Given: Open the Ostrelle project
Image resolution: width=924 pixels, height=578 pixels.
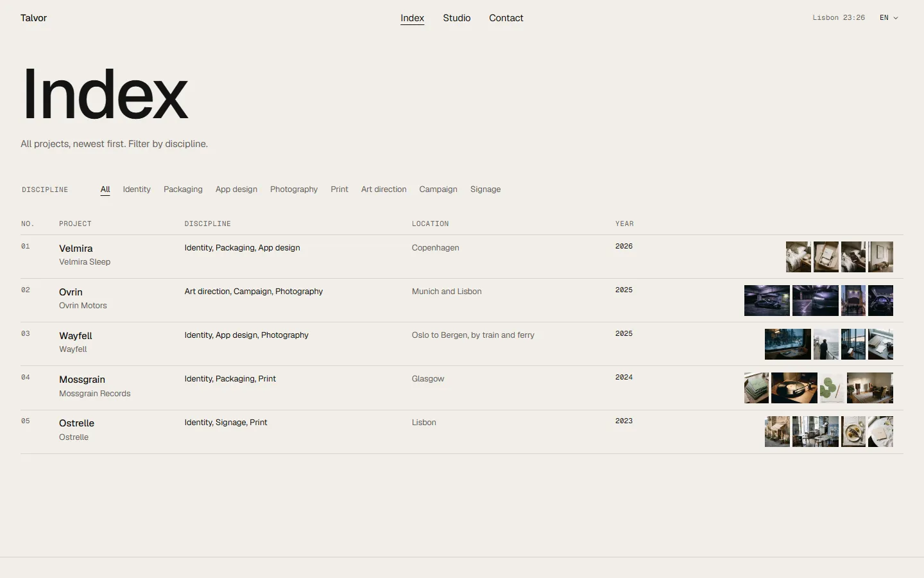Looking at the screenshot, I should [76, 423].
